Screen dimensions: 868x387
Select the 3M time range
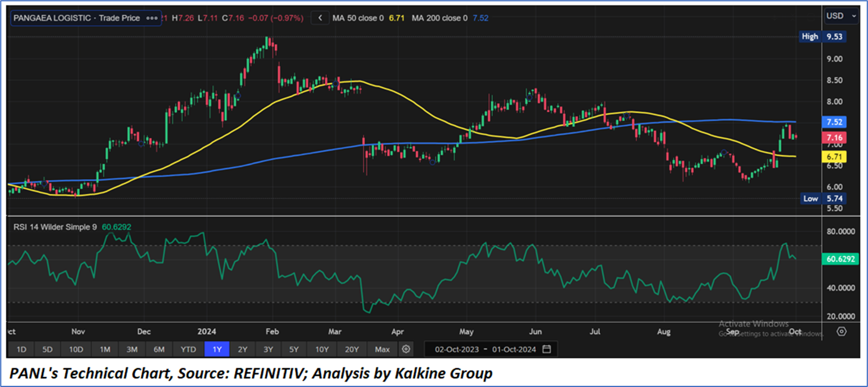pyautogui.click(x=132, y=349)
